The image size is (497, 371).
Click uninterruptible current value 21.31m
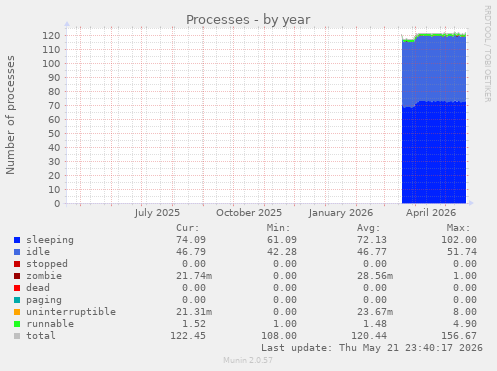194,312
